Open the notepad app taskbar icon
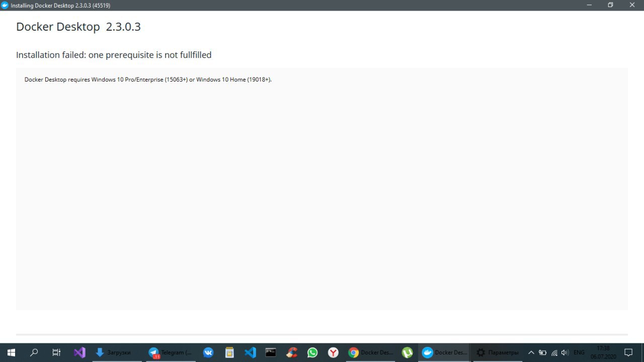 coord(229,352)
